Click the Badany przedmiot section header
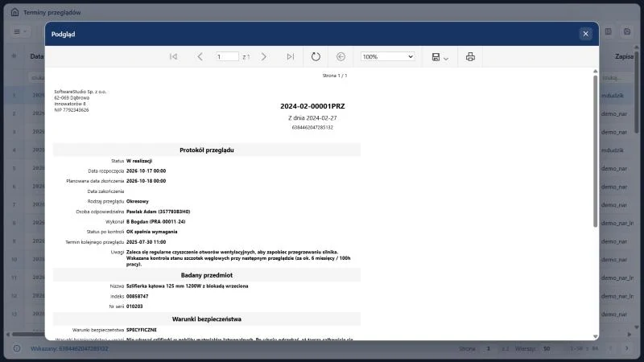 207,275
